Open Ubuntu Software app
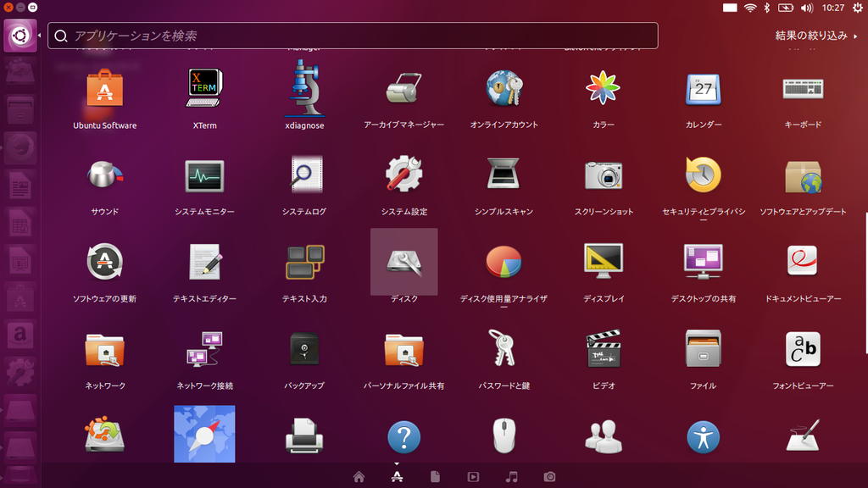 coord(104,88)
